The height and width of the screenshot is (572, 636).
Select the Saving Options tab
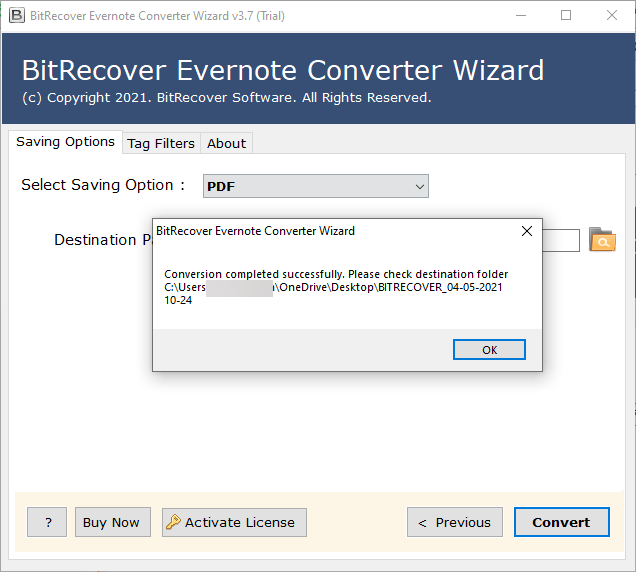click(65, 142)
